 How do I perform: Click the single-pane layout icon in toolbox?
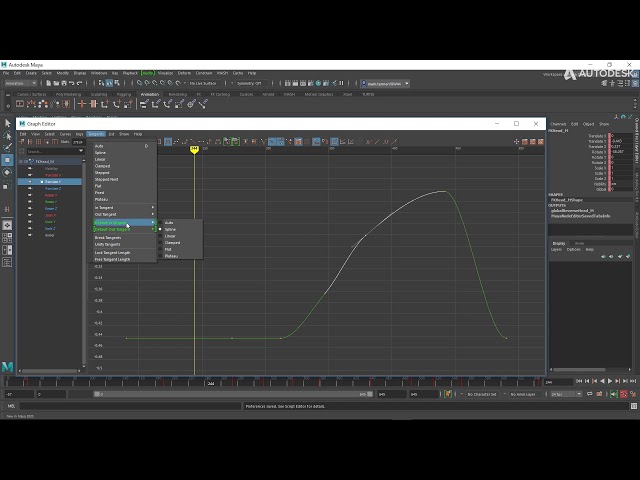coord(7,225)
